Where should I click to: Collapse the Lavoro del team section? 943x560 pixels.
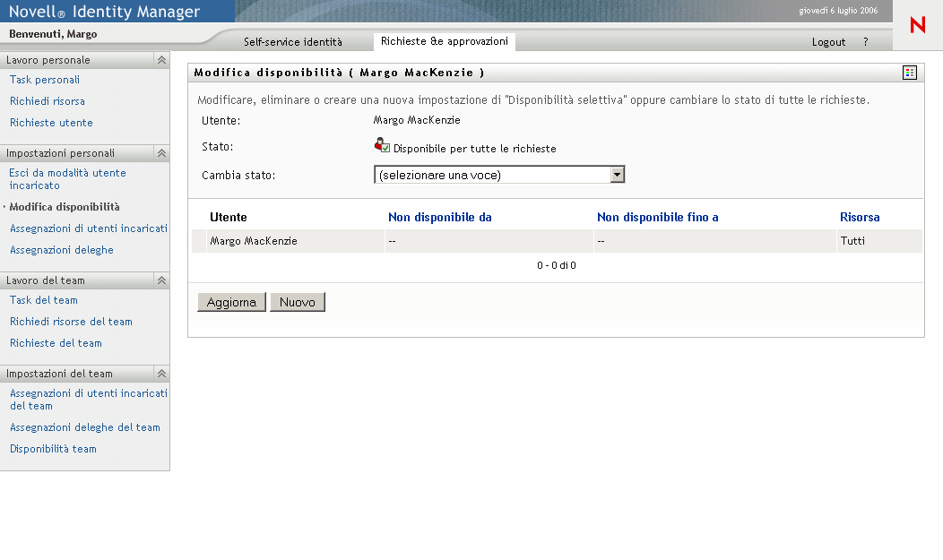click(161, 280)
